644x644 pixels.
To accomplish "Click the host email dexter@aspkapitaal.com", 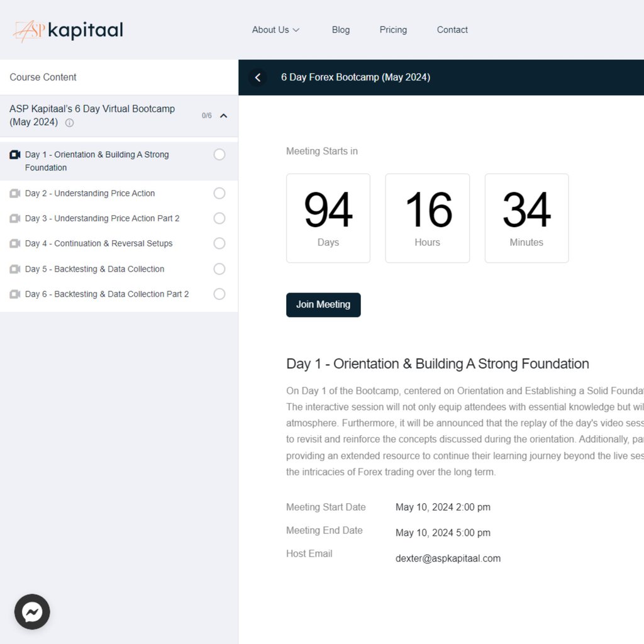I will click(x=448, y=558).
